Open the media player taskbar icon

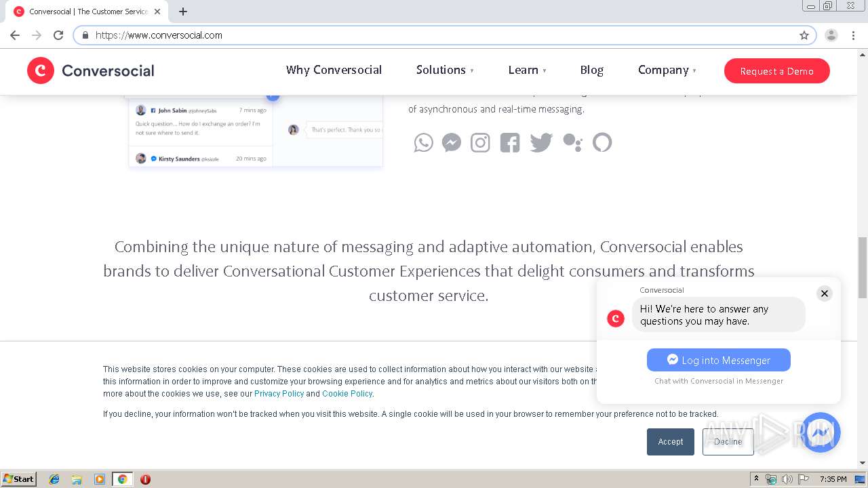100,479
